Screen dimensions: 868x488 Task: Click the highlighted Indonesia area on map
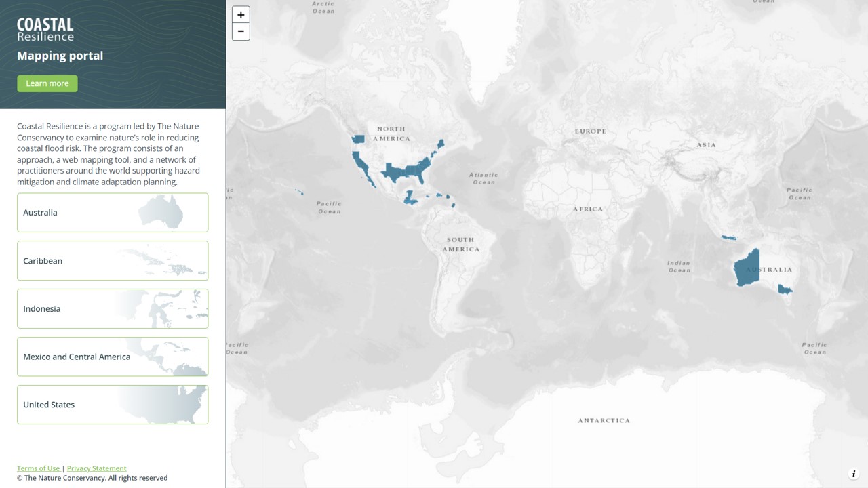pyautogui.click(x=729, y=238)
